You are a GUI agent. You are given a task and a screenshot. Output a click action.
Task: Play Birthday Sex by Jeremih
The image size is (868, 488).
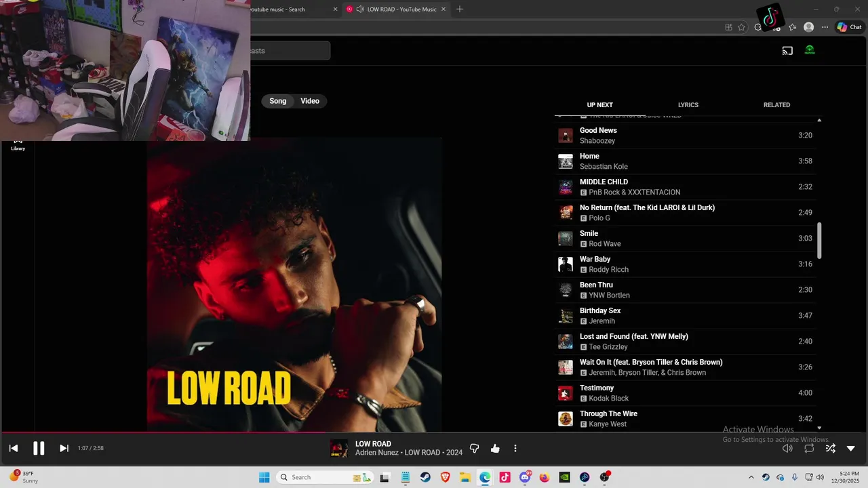(x=686, y=316)
